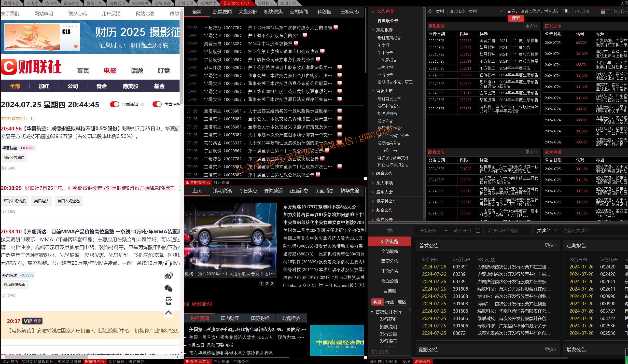Turn off the 桌面通知 toggle
628x364 pixels.
click(x=115, y=104)
